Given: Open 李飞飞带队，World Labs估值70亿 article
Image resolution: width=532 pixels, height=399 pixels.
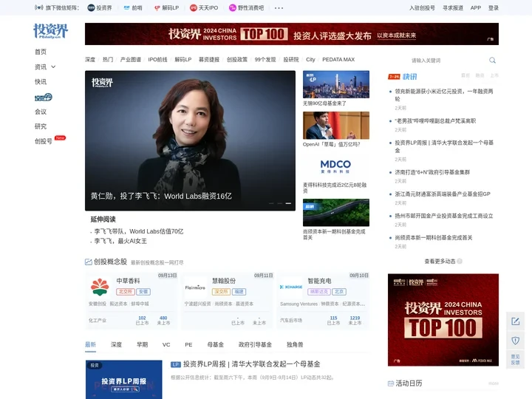Looking at the screenshot, I should pos(139,231).
